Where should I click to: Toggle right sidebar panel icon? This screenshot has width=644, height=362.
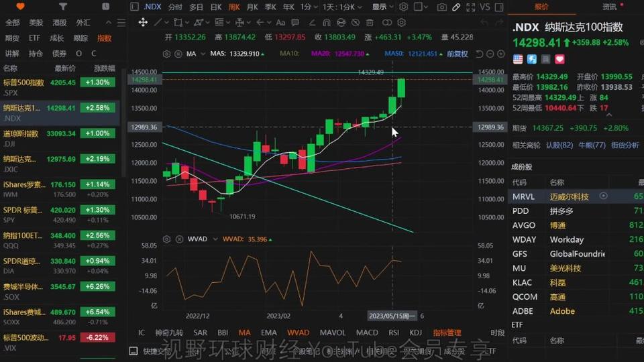499,7
